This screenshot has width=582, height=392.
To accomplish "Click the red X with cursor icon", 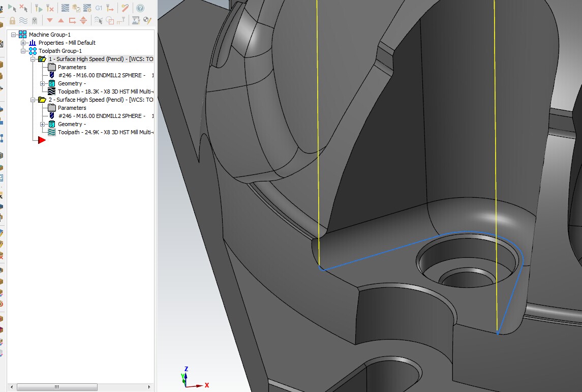I will click(x=23, y=8).
